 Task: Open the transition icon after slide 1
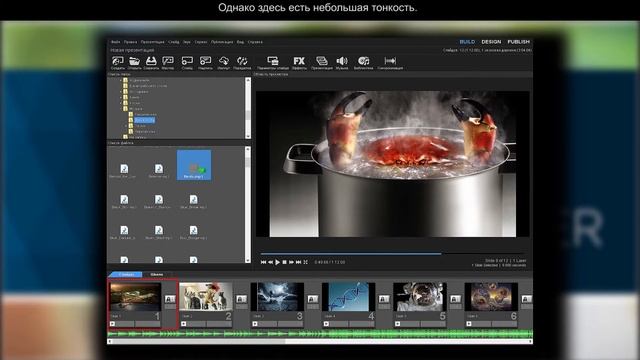point(170,299)
